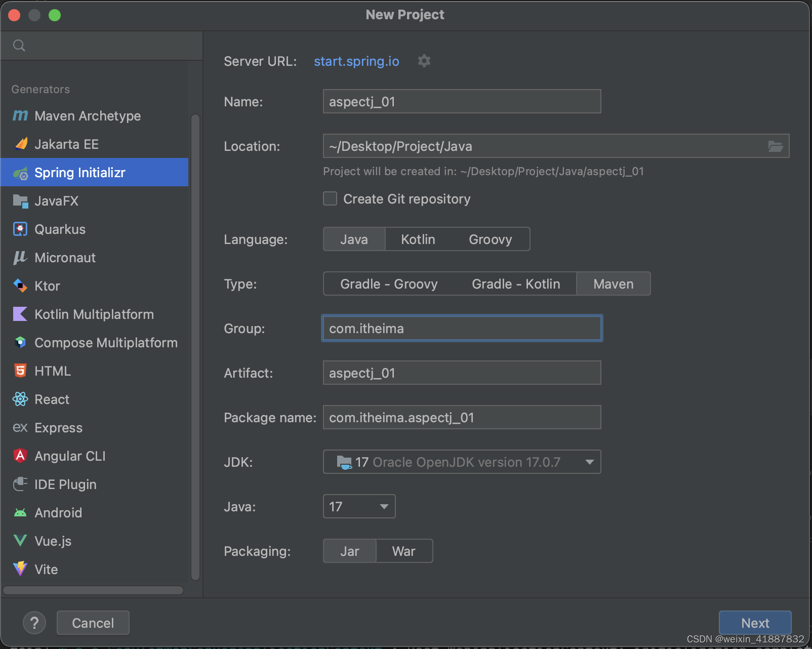Choose Maven build type
Image resolution: width=812 pixels, height=649 pixels.
pos(614,283)
